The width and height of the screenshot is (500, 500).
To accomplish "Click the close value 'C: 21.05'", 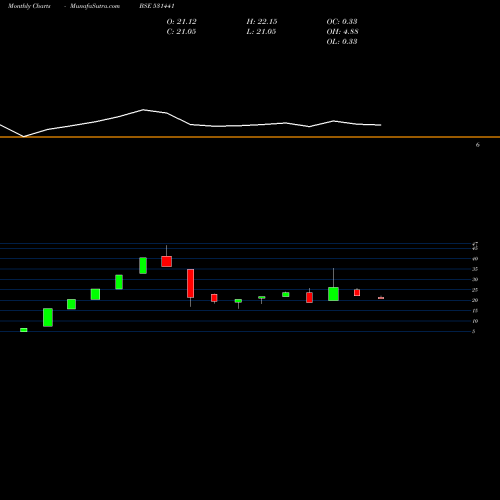I will [181, 32].
